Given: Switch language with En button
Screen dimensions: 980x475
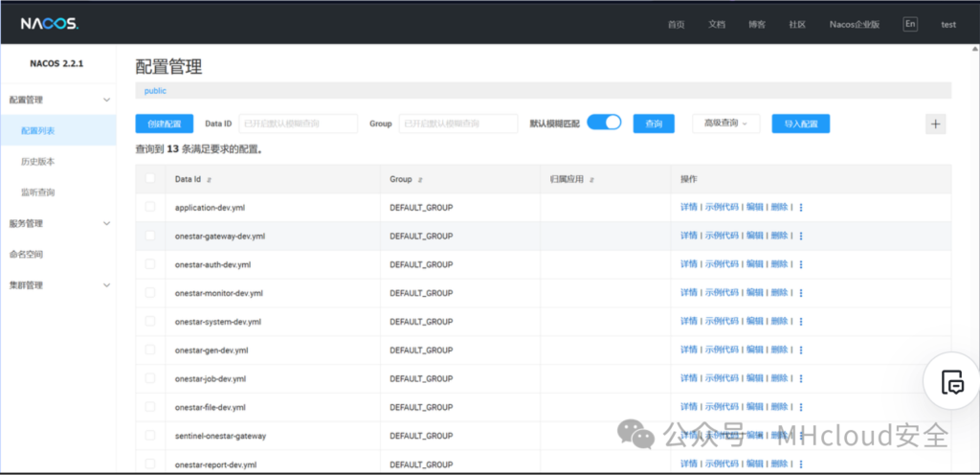Looking at the screenshot, I should tap(910, 24).
